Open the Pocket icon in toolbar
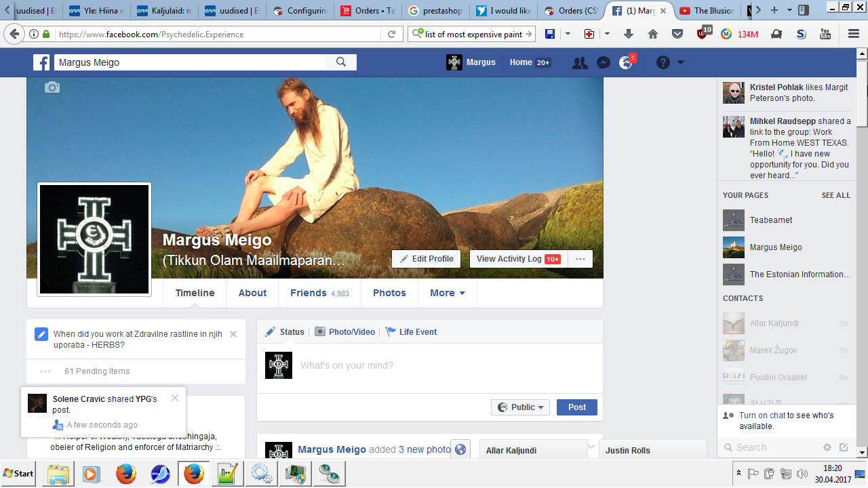 [677, 34]
